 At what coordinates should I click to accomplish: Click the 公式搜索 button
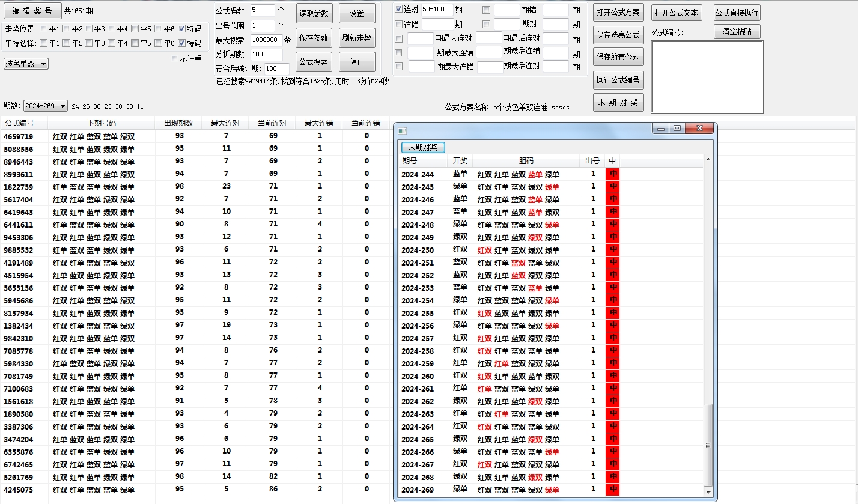pyautogui.click(x=314, y=62)
